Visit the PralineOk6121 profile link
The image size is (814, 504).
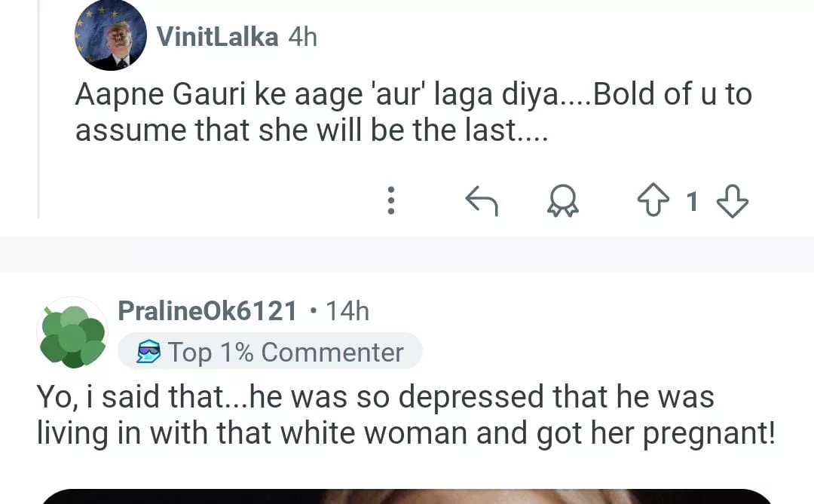tap(207, 310)
